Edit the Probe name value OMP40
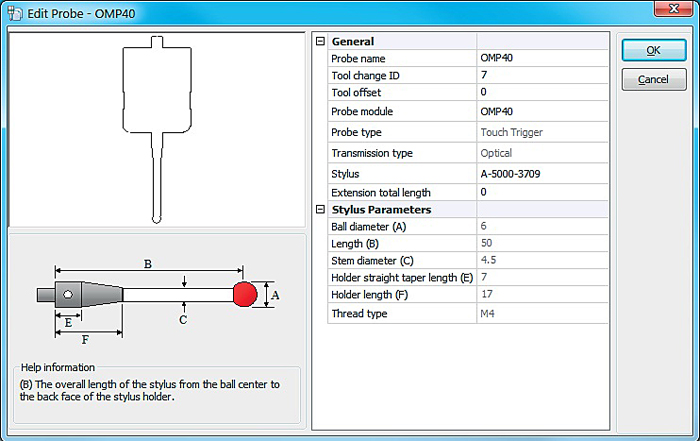The width and height of the screenshot is (700, 441). click(542, 58)
